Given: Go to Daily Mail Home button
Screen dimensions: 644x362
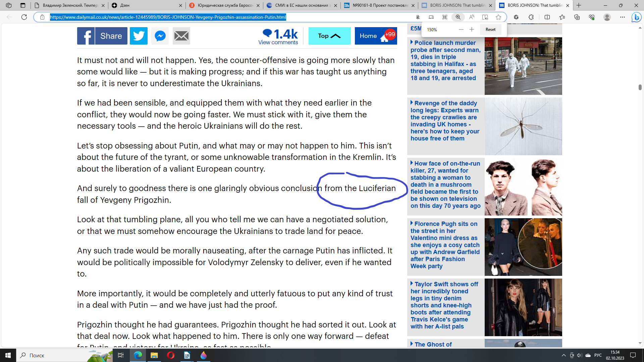Looking at the screenshot, I should [x=376, y=36].
